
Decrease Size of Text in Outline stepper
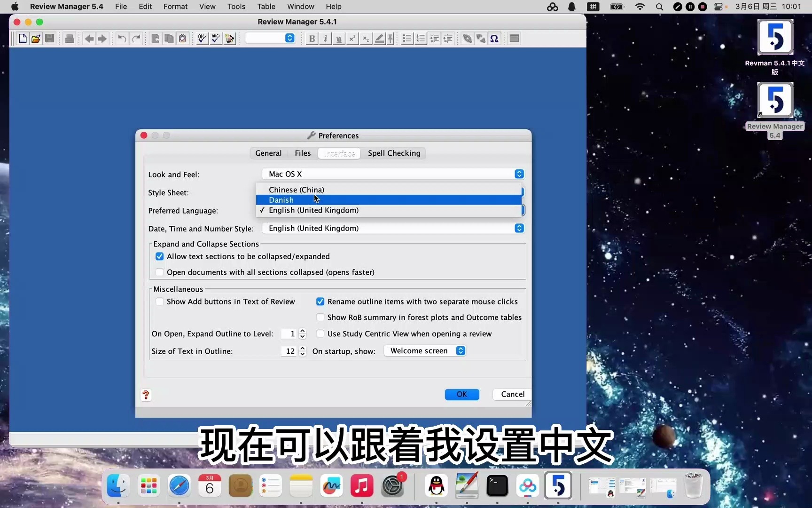pyautogui.click(x=303, y=354)
